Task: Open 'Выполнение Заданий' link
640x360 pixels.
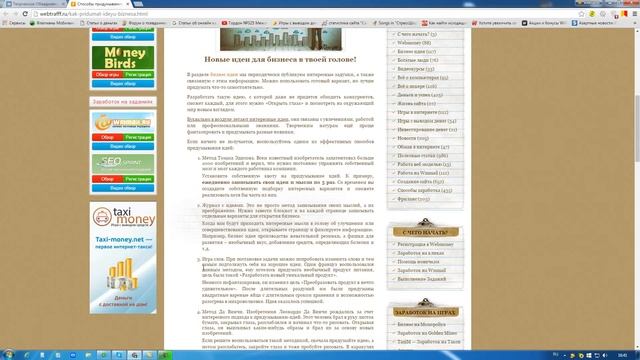Action: click(x=422, y=279)
